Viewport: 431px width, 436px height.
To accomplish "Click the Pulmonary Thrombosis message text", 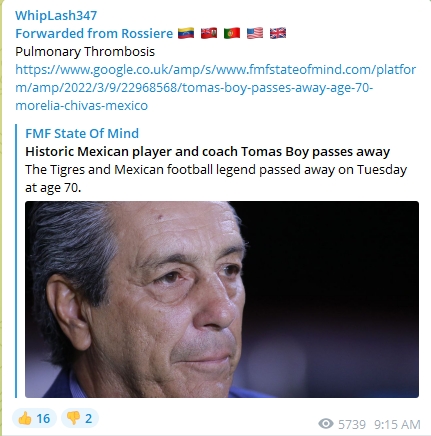I will (85, 51).
